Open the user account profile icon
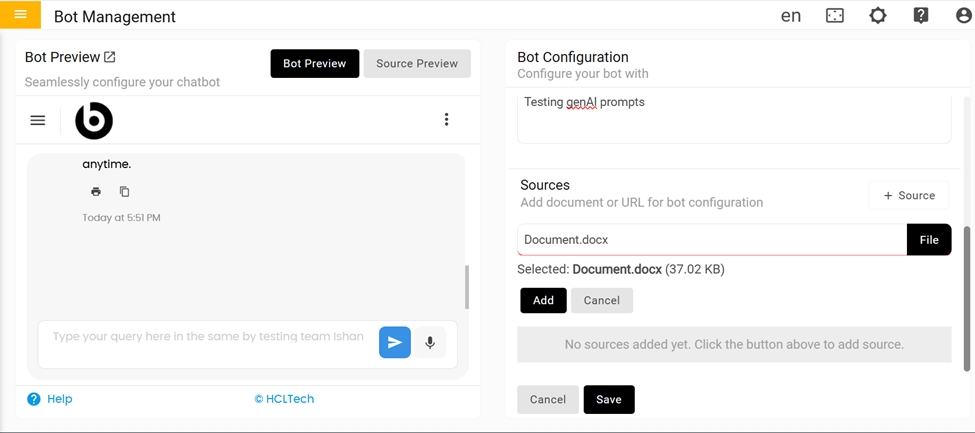This screenshot has height=433, width=975. 963,16
